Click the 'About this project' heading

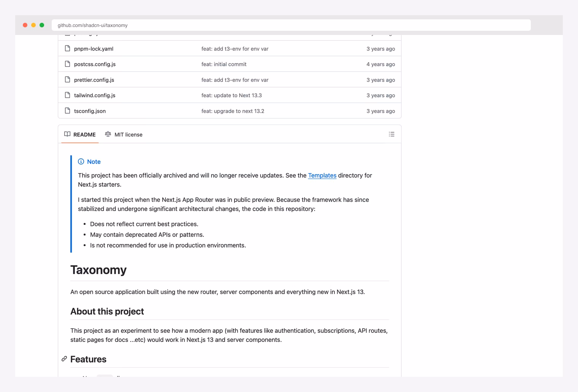(x=107, y=311)
